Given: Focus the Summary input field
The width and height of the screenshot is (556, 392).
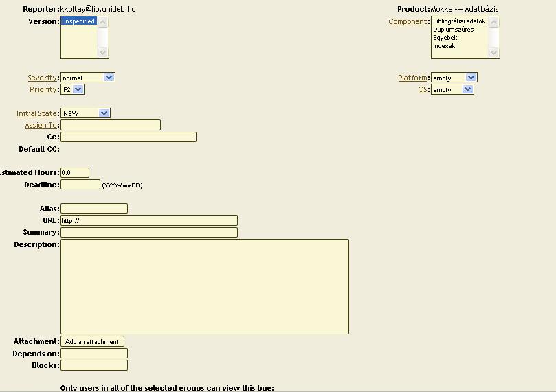Looking at the screenshot, I should pyautogui.click(x=149, y=233).
